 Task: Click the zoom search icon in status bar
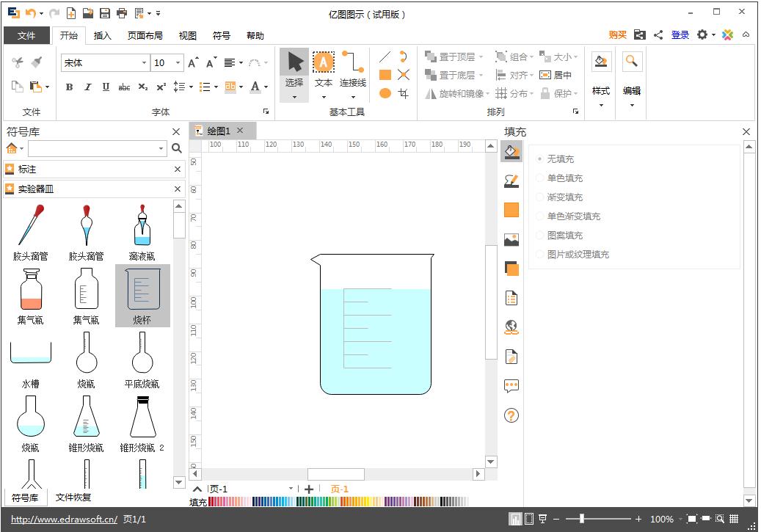click(720, 519)
